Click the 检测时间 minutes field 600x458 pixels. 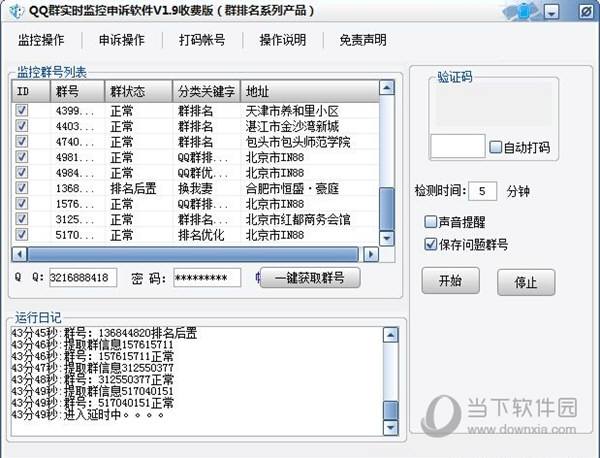tap(482, 191)
